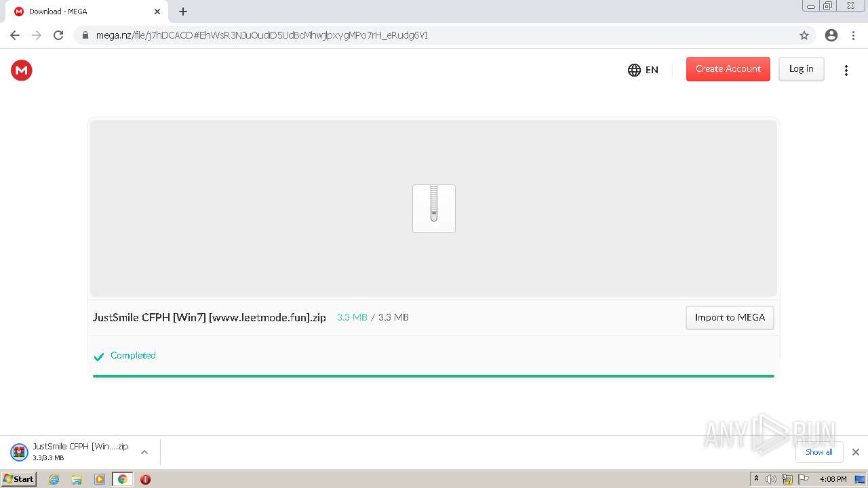This screenshot has height=488, width=868.
Task: Click the browser Back arrow
Action: (15, 35)
